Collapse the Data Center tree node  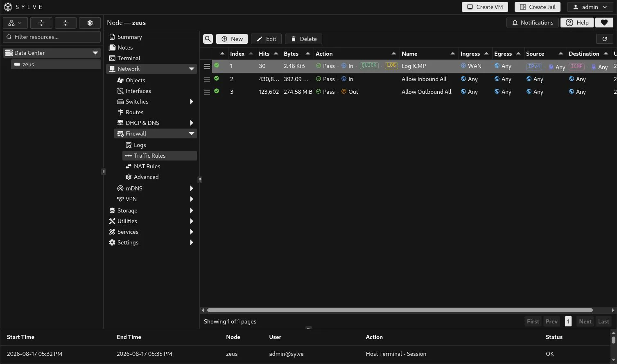tap(95, 53)
